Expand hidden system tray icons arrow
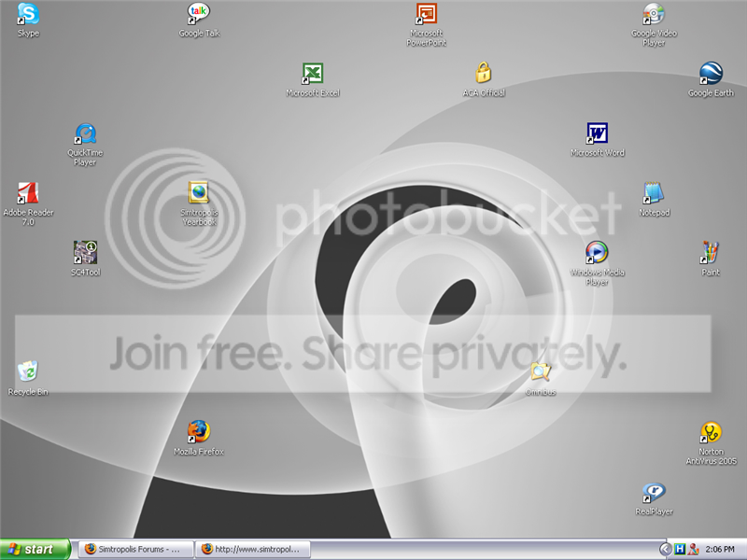This screenshot has width=747, height=560. 666,549
